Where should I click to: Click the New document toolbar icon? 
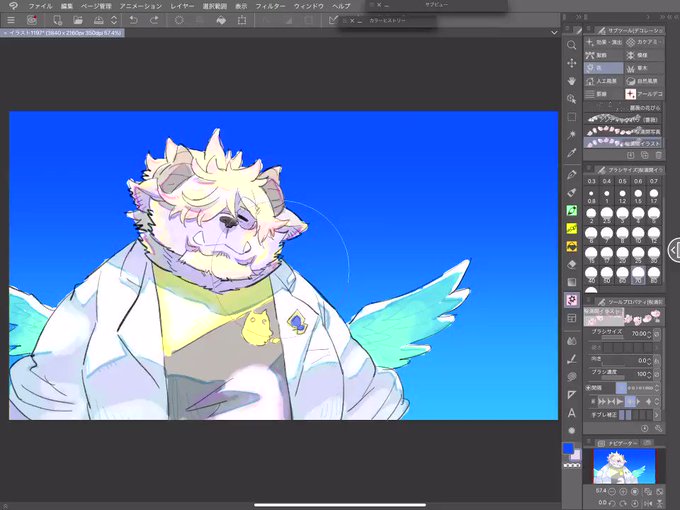tap(57, 20)
